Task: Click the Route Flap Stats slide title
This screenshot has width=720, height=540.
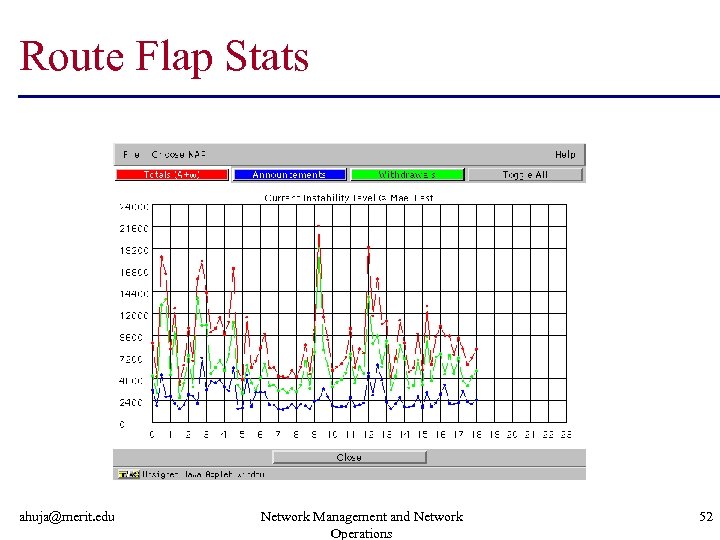Action: point(164,57)
